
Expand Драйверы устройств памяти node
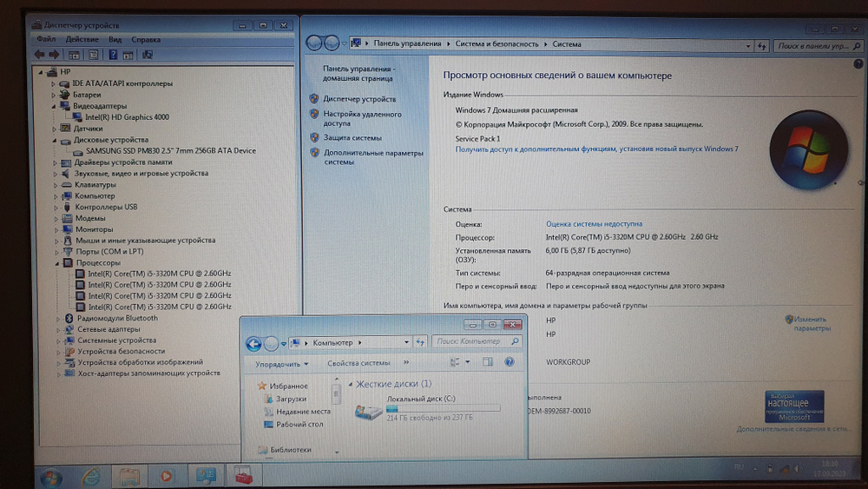click(x=55, y=162)
